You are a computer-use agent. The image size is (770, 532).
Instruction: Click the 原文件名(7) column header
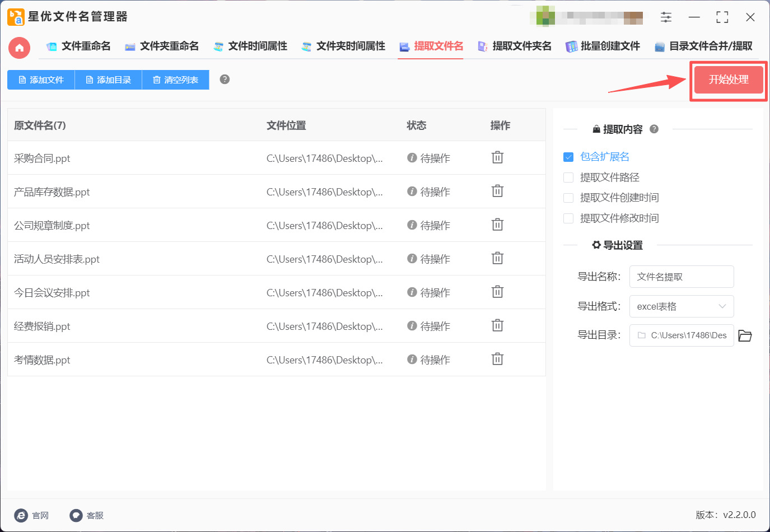(40, 125)
